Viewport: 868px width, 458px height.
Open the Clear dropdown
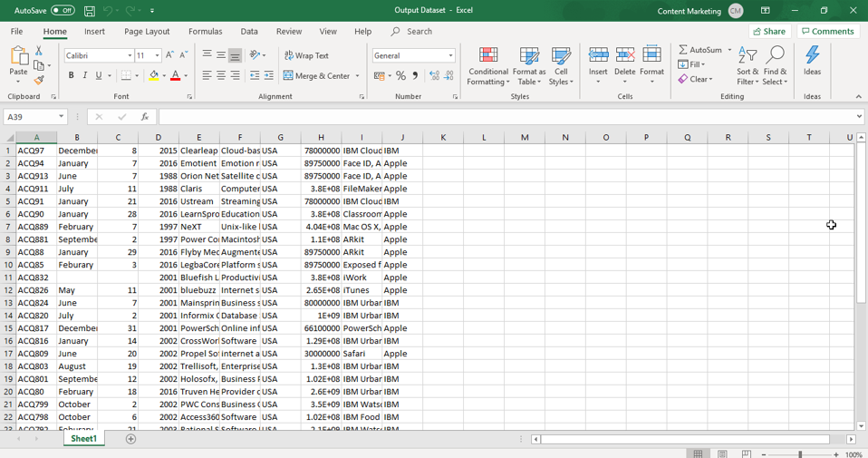click(696, 79)
